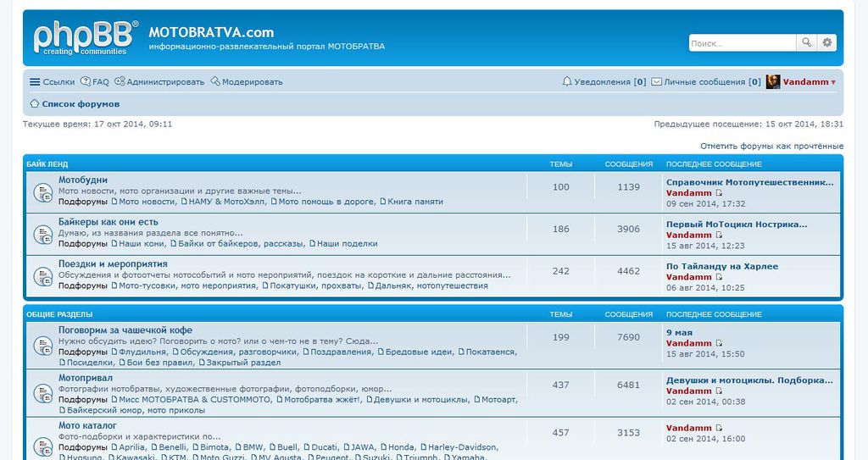868x460 pixels.
Task: View latest post icon in Мотобудни row
Action: [x=720, y=193]
